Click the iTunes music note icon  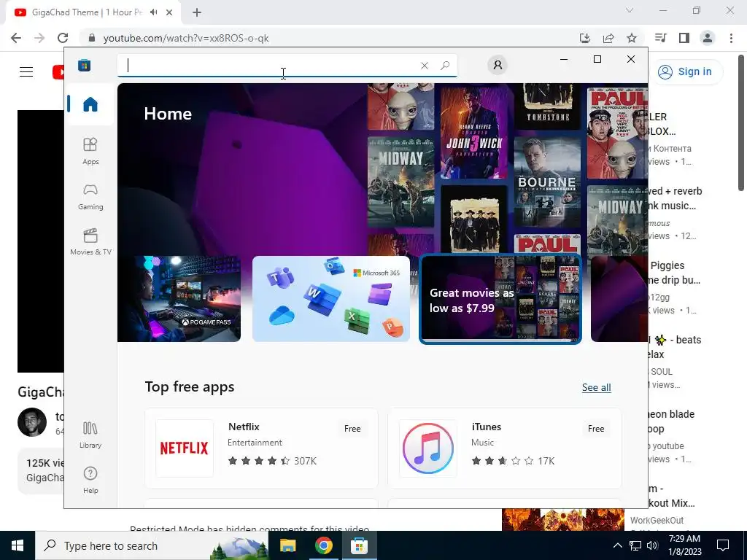click(427, 448)
